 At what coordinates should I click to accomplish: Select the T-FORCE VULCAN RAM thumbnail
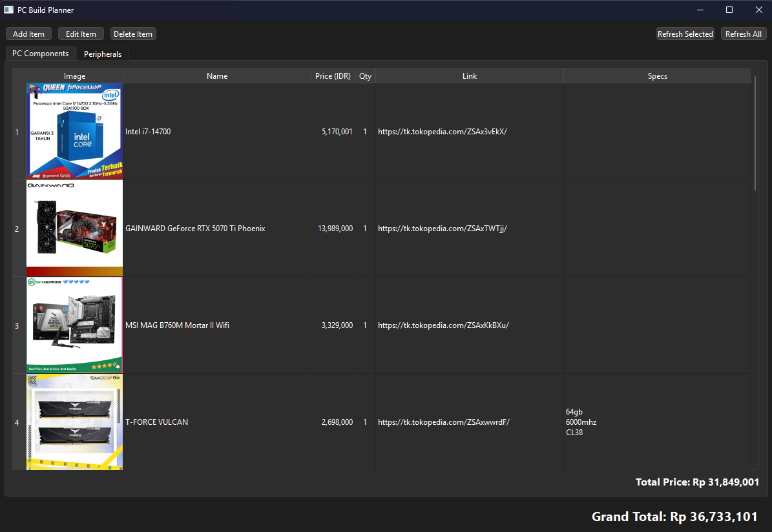coord(74,422)
